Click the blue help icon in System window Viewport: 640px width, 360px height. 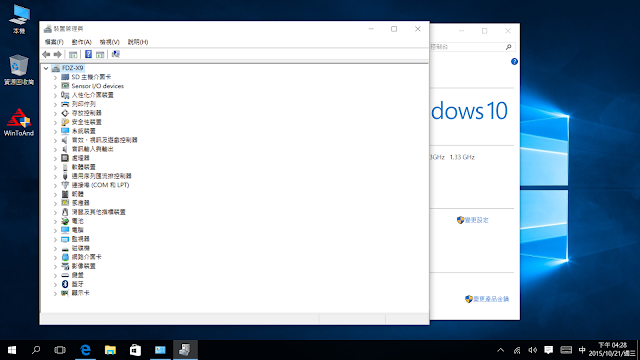(514, 62)
